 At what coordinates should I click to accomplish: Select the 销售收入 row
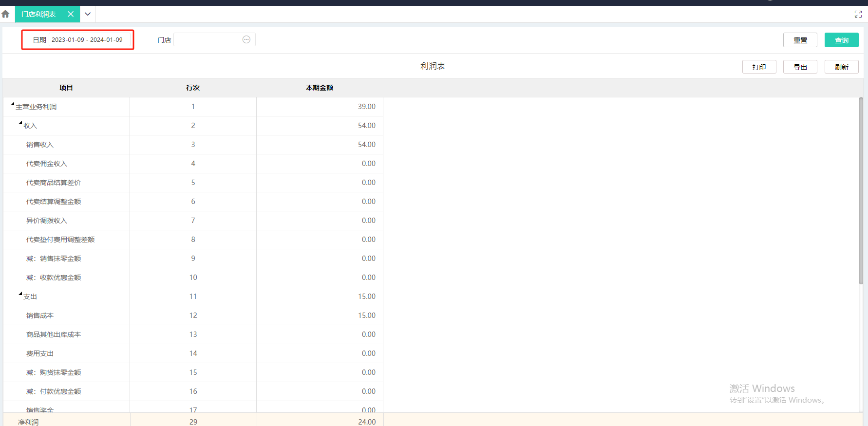pyautogui.click(x=193, y=145)
